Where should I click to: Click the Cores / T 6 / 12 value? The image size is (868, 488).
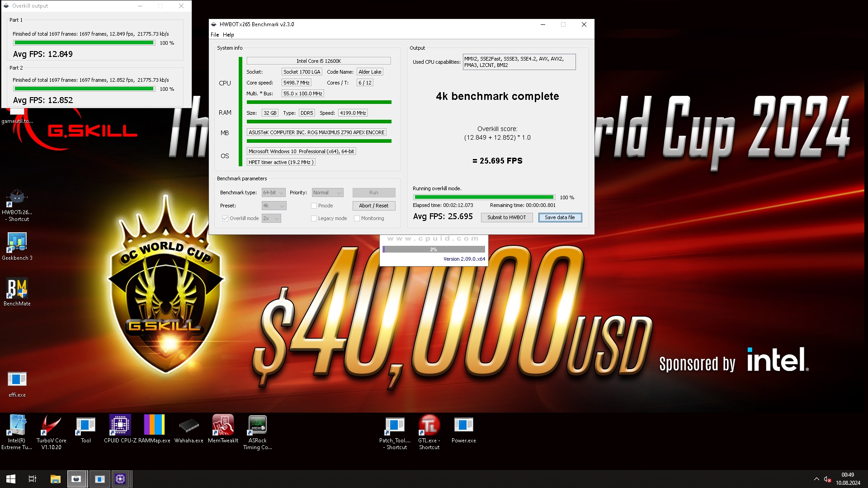tap(365, 83)
